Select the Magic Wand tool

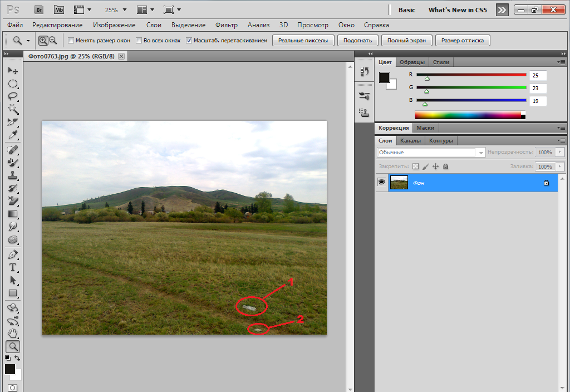13,109
